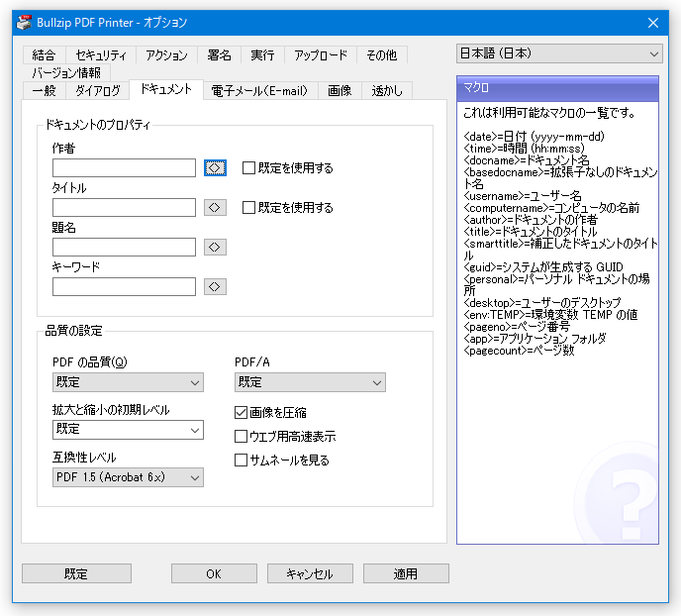
Task: Click the マクロ panel header
Action: pyautogui.click(x=557, y=88)
